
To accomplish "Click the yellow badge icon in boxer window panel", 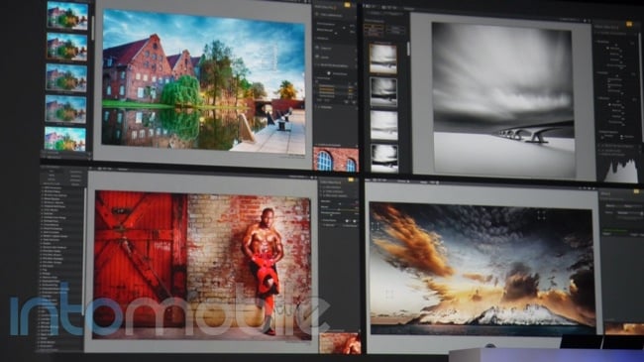I will pos(351,180).
